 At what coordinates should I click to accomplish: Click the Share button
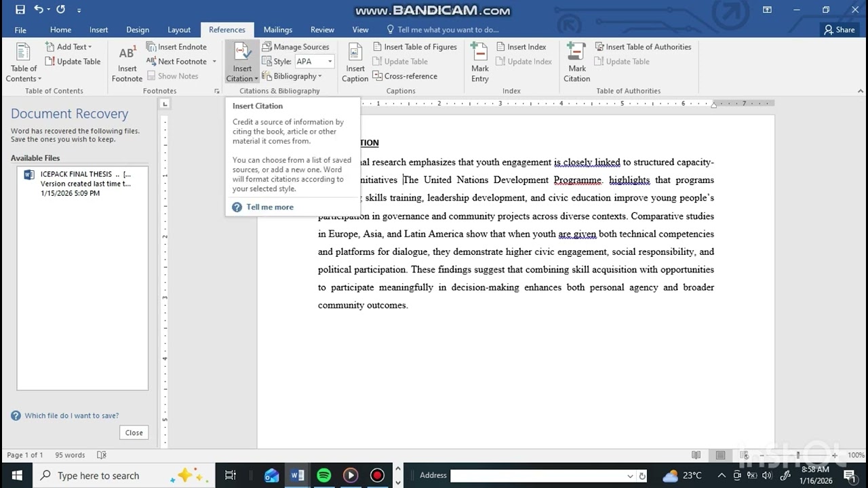point(840,30)
